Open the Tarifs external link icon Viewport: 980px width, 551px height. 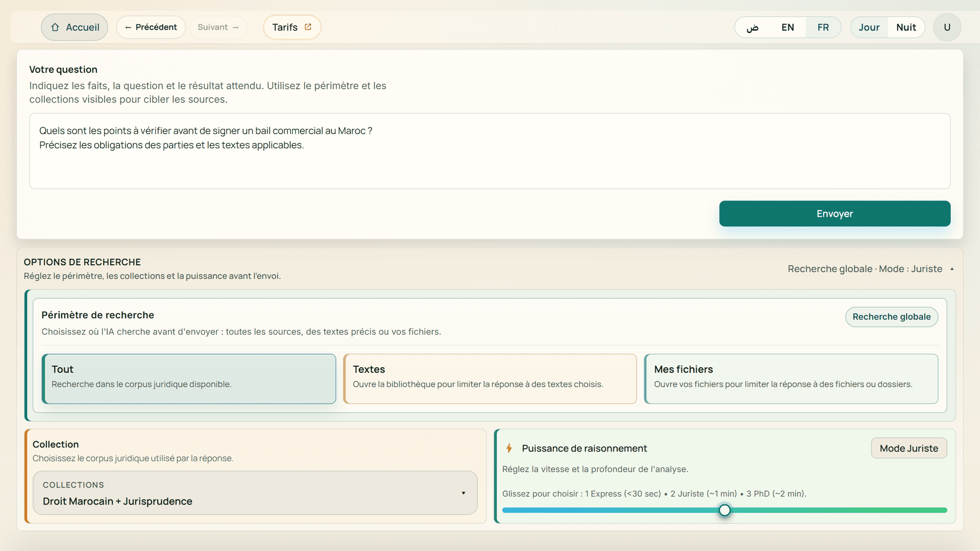308,27
